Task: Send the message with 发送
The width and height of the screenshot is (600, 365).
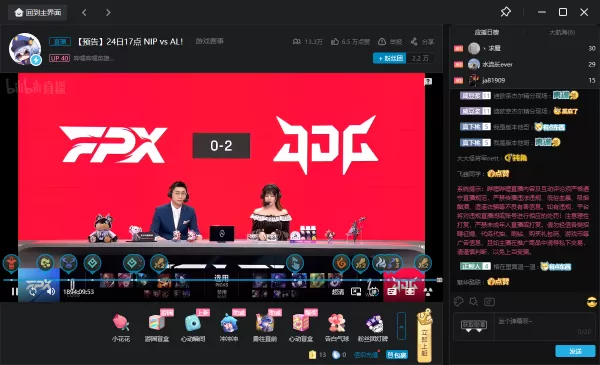Action: pos(575,351)
